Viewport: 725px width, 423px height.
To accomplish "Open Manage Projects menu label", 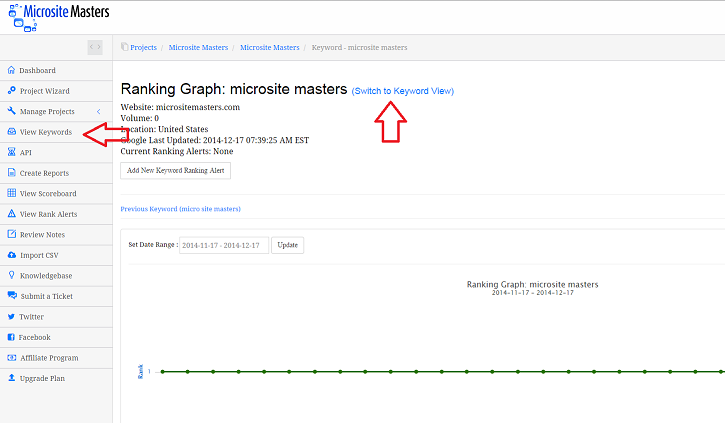I will click(47, 111).
